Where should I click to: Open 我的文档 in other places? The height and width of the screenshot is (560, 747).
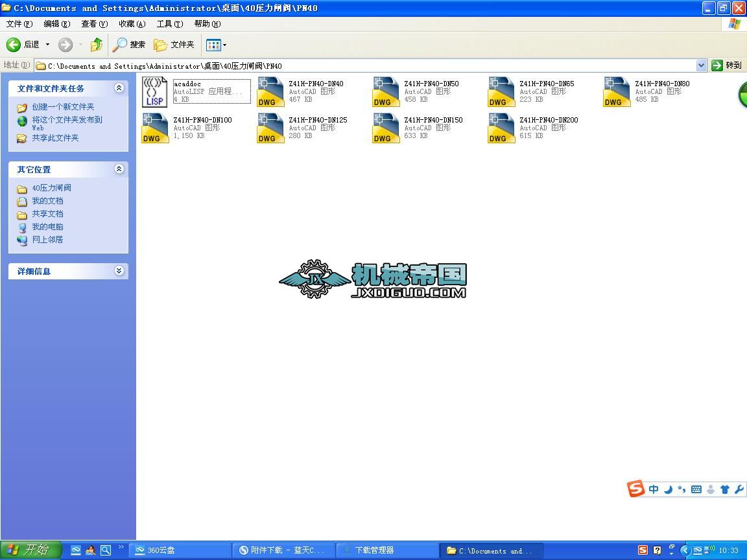point(47,201)
